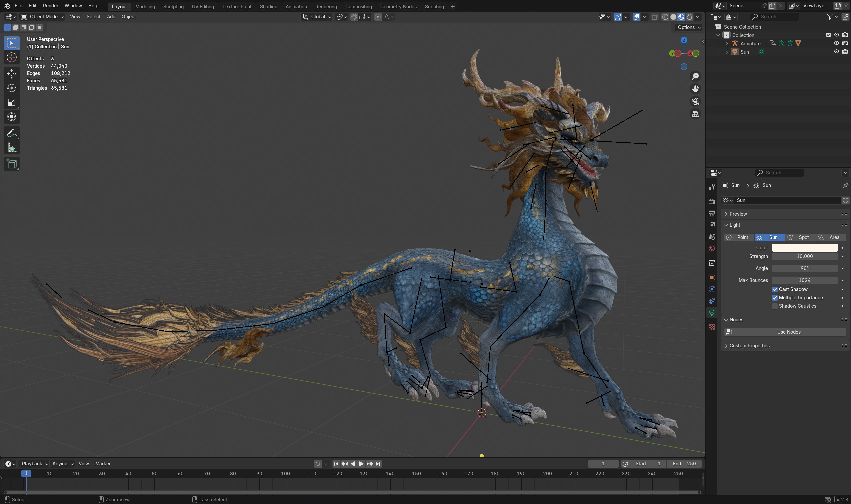Open the World properties tab icon
851x504 pixels.
(712, 248)
